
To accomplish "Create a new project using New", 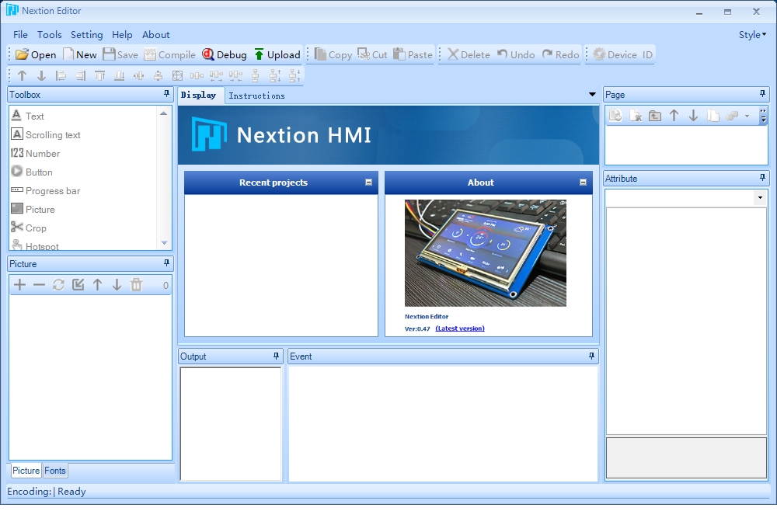I will (80, 54).
